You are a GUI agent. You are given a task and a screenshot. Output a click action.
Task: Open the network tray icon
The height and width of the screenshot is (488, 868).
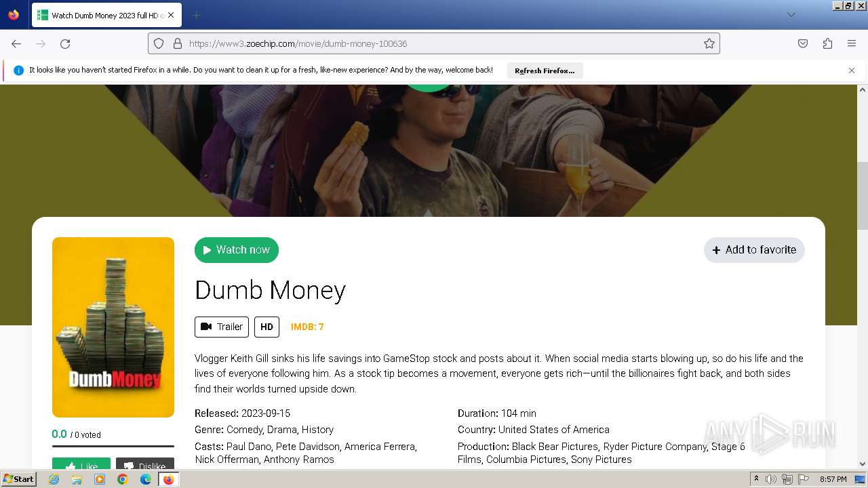pyautogui.click(x=787, y=479)
